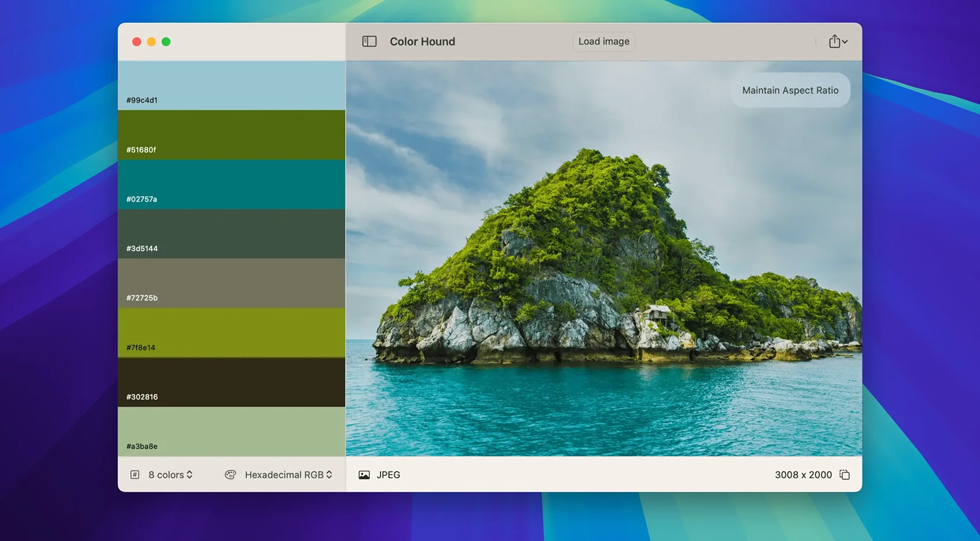Screen dimensions: 980x541
Task: Click the hash number icon
Action: [135, 475]
